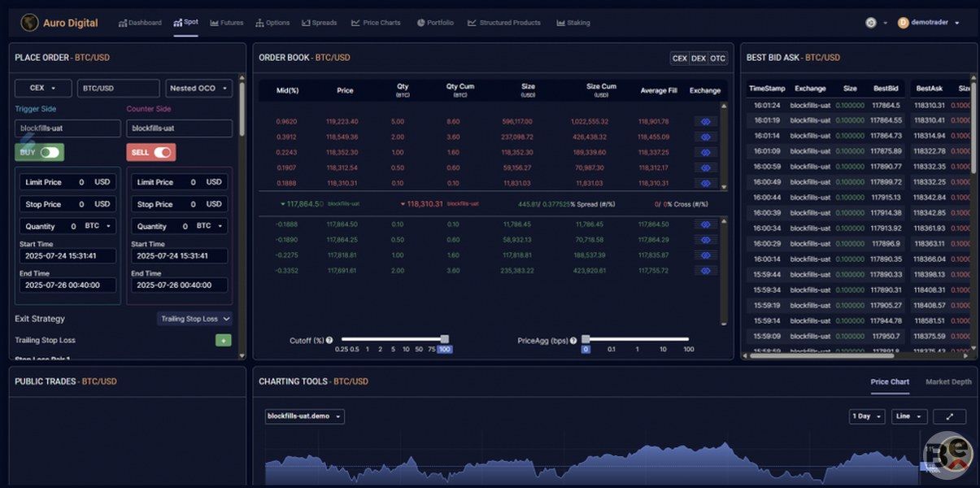Go to the Futures navigation tab
Screen dimensions: 980x488
(226, 23)
